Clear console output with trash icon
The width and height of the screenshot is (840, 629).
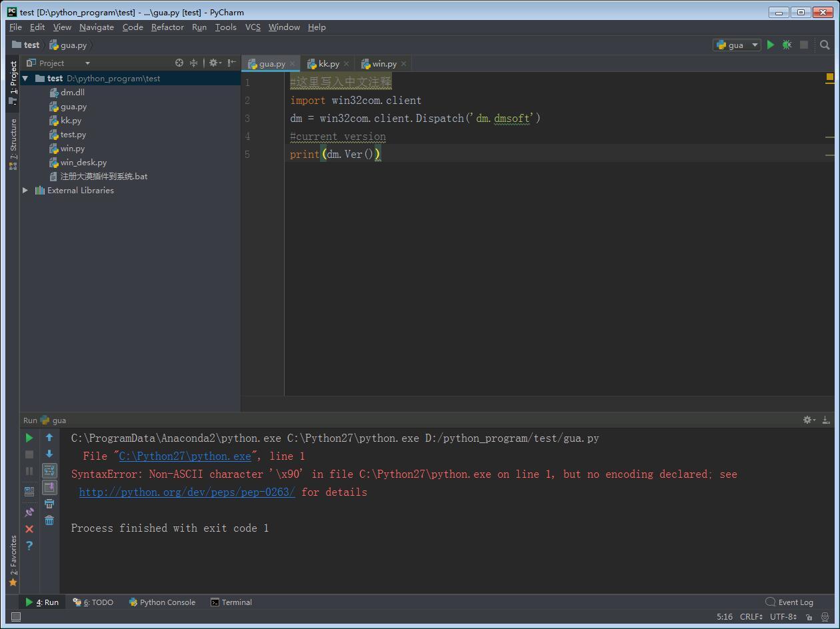point(49,520)
